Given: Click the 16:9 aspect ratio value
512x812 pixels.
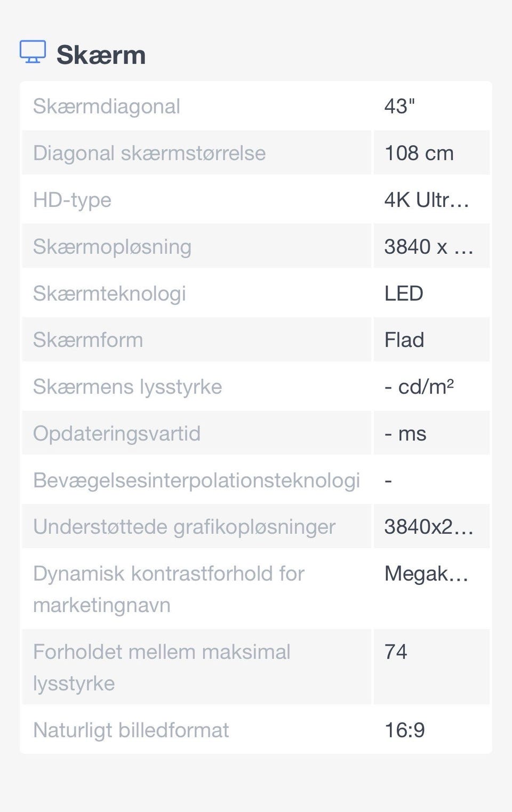Looking at the screenshot, I should click(405, 730).
